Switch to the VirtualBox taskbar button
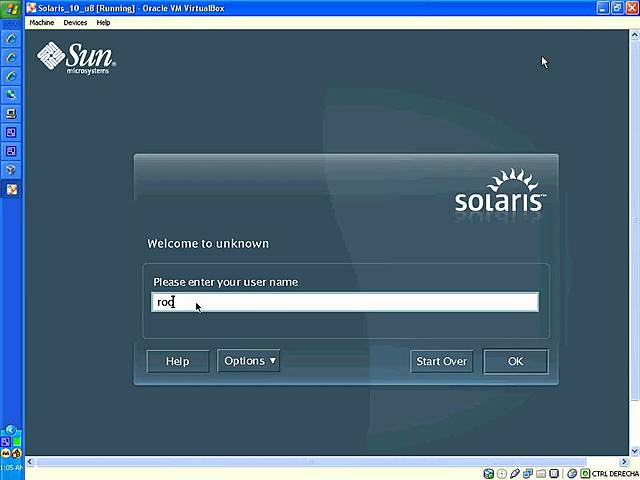The height and width of the screenshot is (480, 640). tap(11, 190)
